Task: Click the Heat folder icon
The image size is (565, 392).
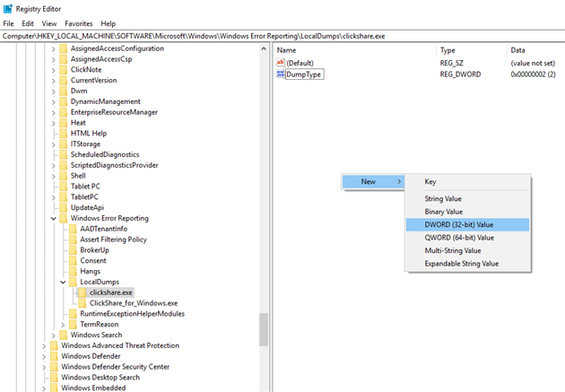Action: (x=64, y=123)
